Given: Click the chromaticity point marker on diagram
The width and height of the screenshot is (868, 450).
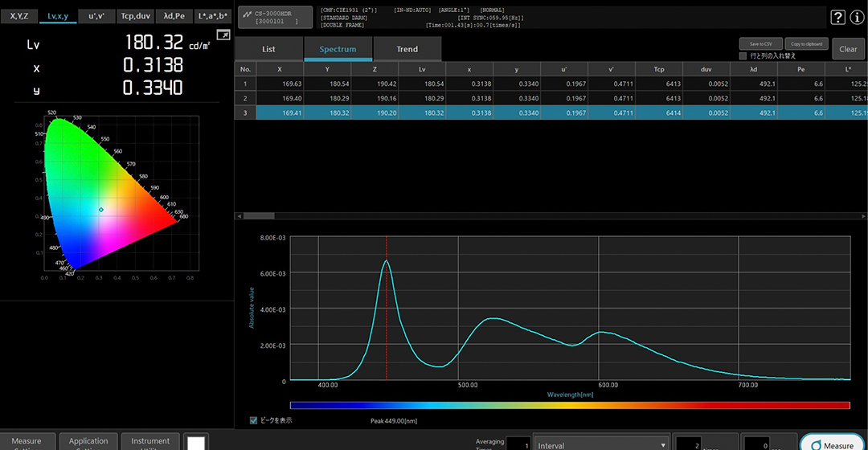Looking at the screenshot, I should 100,210.
